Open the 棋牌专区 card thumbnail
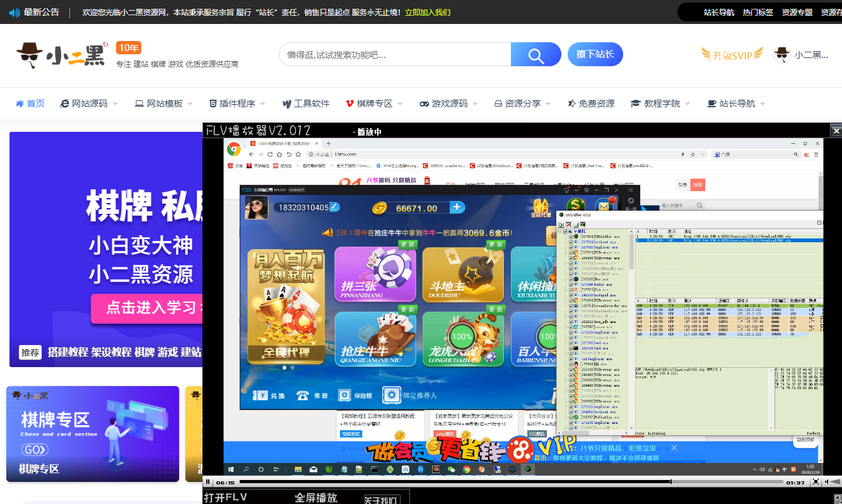 point(93,434)
